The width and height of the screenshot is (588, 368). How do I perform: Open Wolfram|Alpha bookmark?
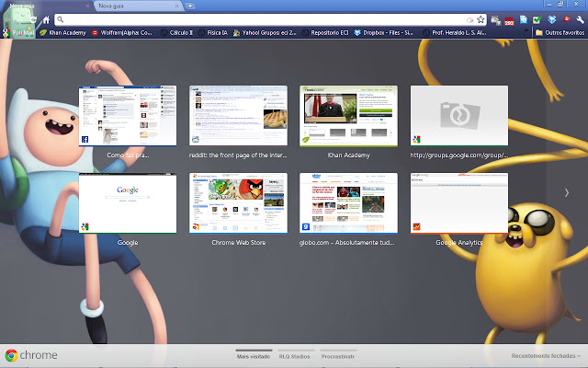122,33
